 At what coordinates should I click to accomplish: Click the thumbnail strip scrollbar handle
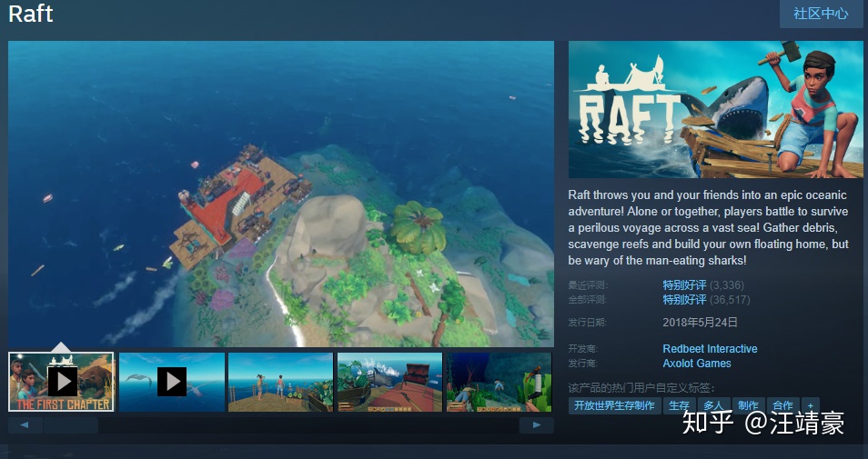click(x=71, y=425)
